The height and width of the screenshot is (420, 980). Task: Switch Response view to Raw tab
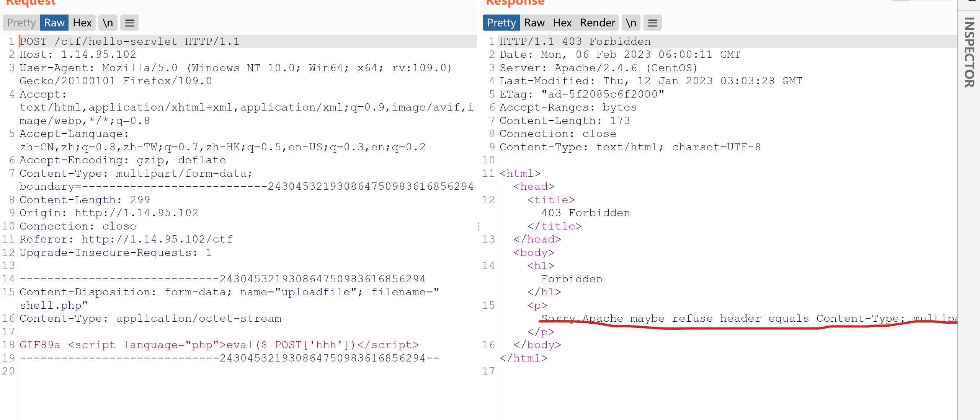534,23
